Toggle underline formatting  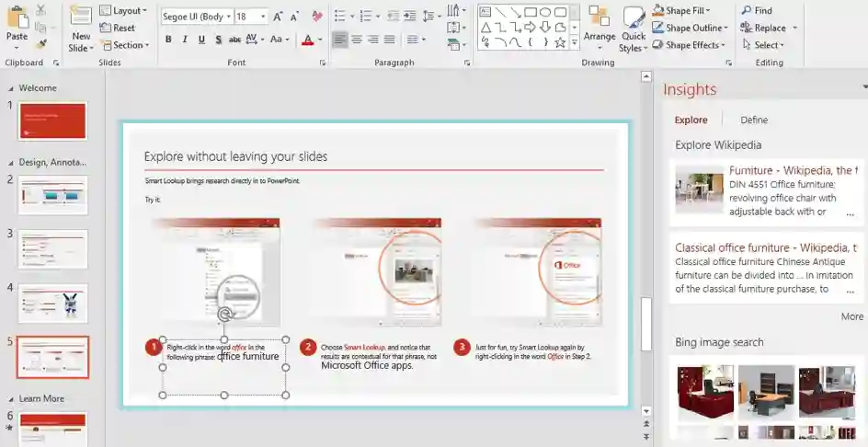[201, 40]
